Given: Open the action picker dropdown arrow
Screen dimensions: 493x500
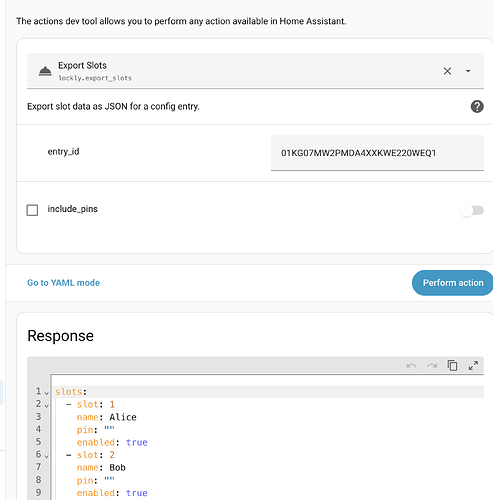Looking at the screenshot, I should coord(468,71).
